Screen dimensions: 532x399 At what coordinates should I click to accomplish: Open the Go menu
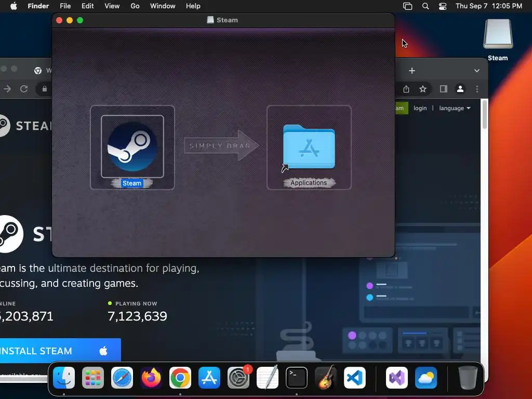(135, 6)
